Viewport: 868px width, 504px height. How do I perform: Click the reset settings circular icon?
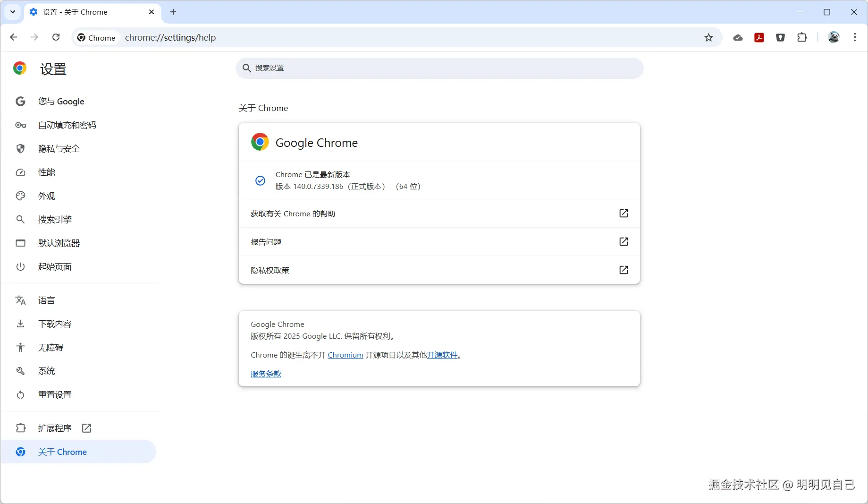click(20, 395)
